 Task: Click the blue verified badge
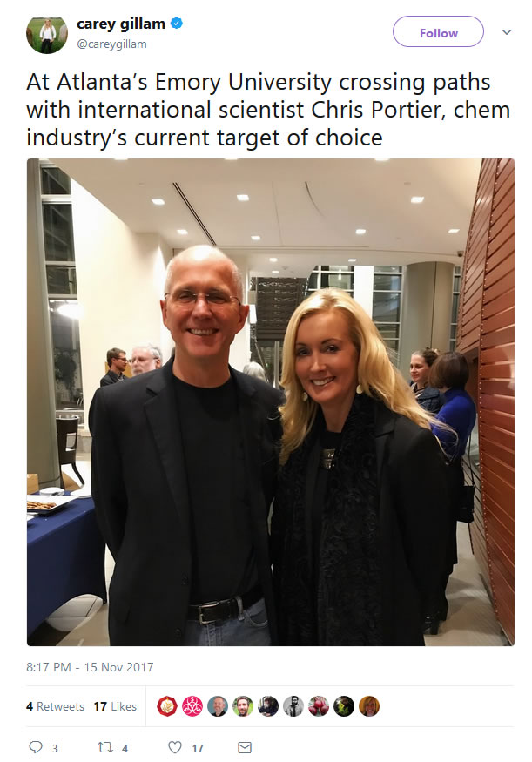[177, 23]
